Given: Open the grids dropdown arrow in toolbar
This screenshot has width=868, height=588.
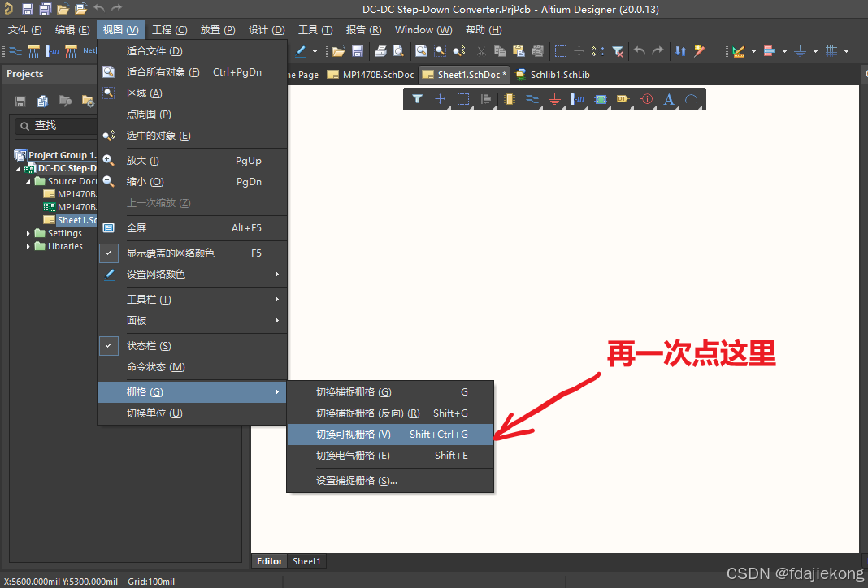Looking at the screenshot, I should (846, 51).
